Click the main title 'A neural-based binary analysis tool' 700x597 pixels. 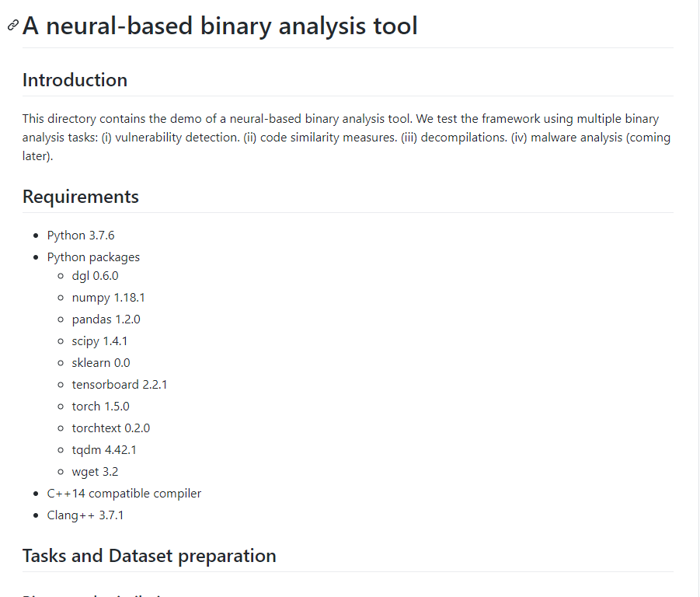pos(220,26)
